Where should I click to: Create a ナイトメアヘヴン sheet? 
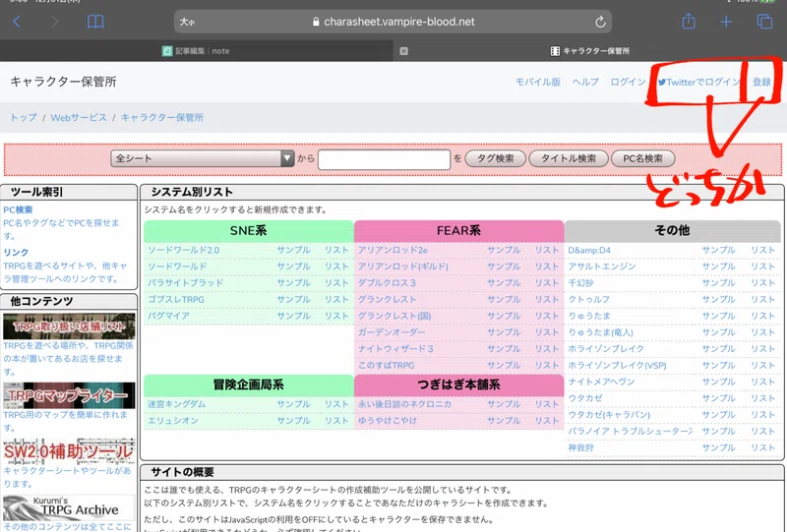(x=601, y=382)
